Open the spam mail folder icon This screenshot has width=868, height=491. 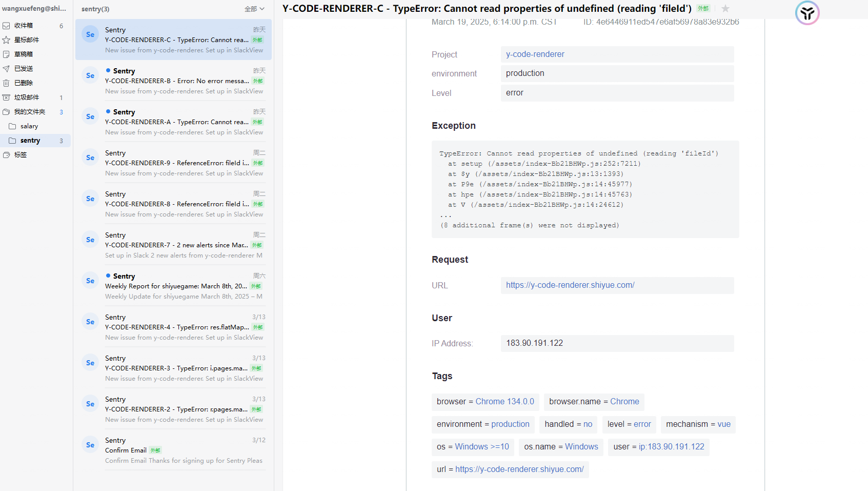(x=6, y=97)
